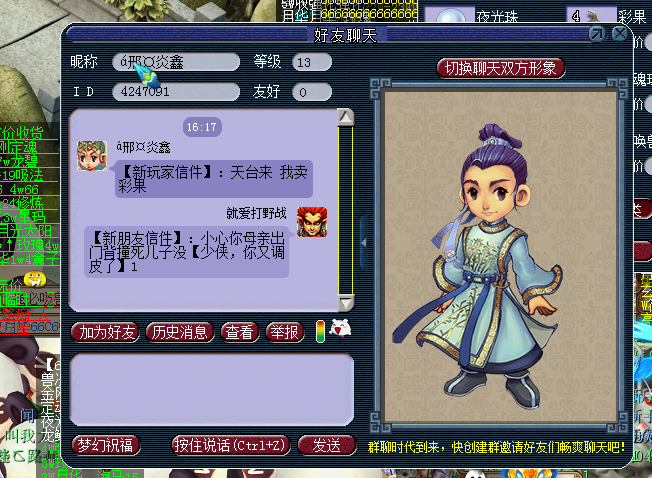Click the 查看 view button
The image size is (652, 478).
point(240,332)
